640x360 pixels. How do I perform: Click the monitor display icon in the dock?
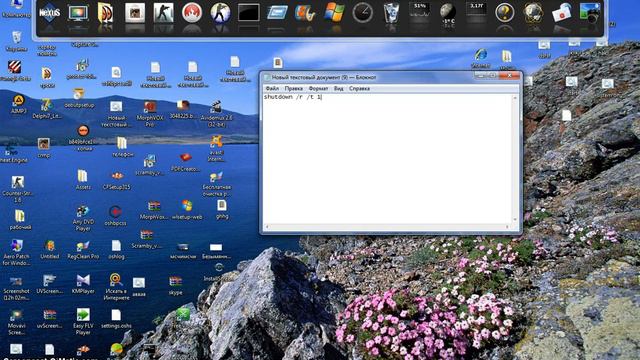click(78, 13)
